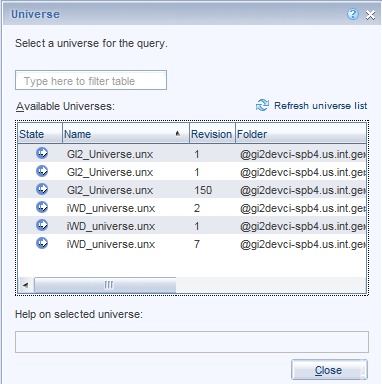Click the horizontal scrollbar thumb
This screenshot has height=384, width=382.
[x=105, y=285]
